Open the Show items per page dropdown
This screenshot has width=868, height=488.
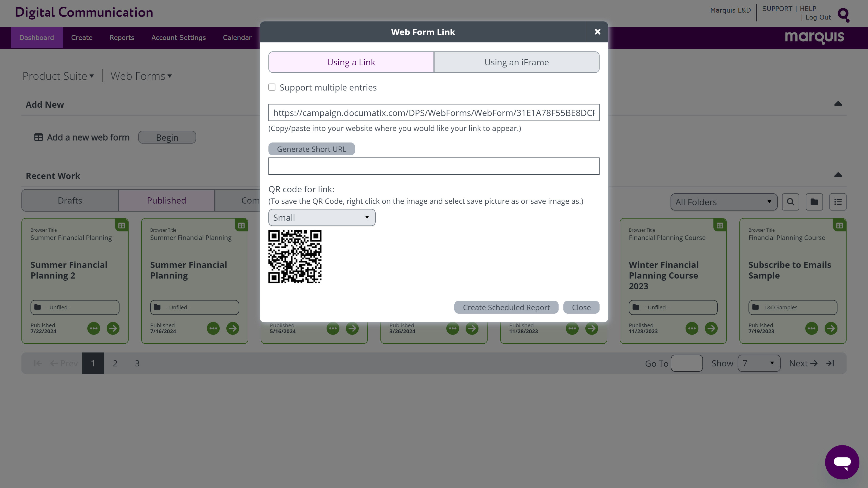[x=759, y=363]
